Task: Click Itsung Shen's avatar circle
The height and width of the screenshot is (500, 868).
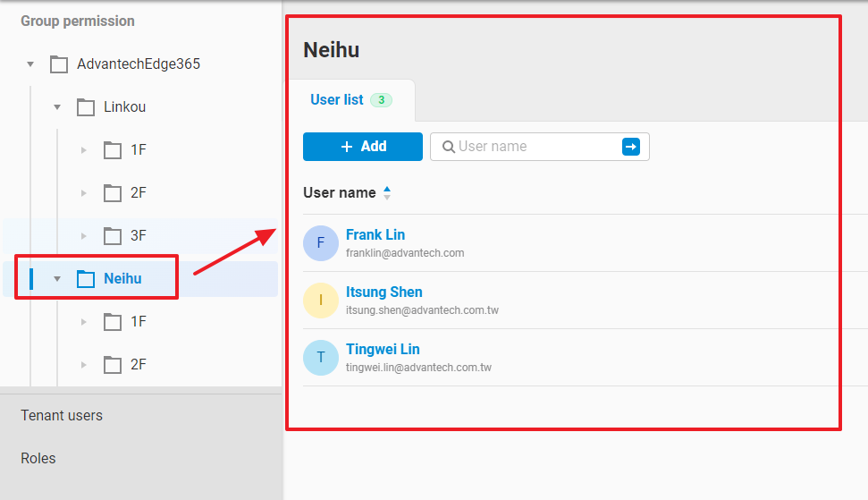Action: click(x=321, y=301)
